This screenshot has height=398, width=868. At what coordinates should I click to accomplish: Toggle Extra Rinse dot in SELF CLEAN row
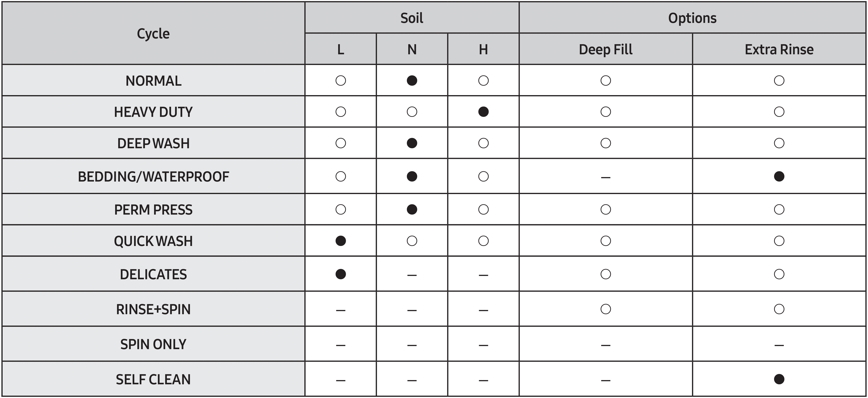point(779,379)
